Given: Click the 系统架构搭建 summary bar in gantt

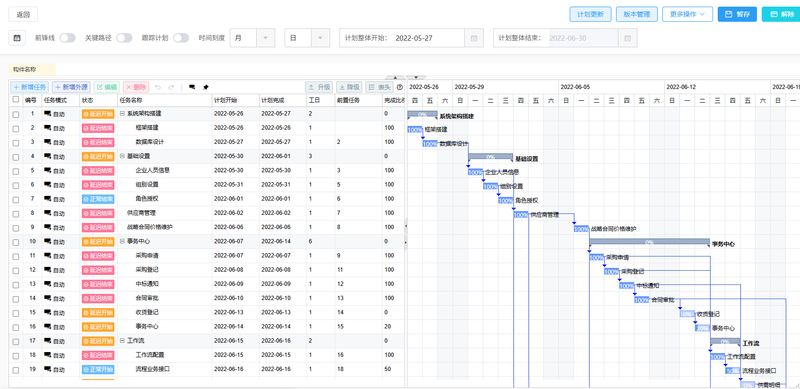Looking at the screenshot, I should tap(422, 114).
